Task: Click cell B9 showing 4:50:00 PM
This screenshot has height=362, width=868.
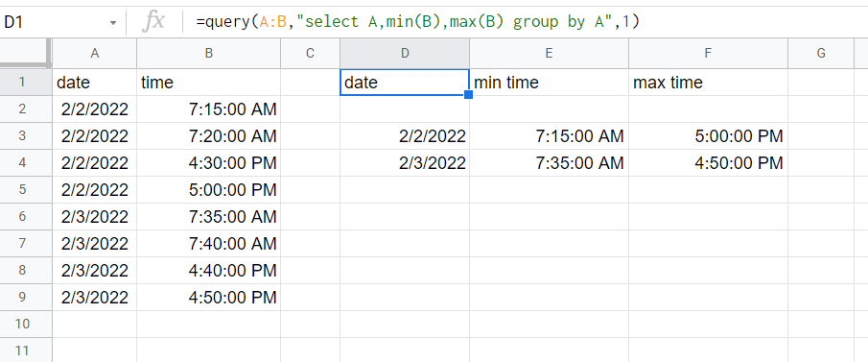Action: [209, 297]
